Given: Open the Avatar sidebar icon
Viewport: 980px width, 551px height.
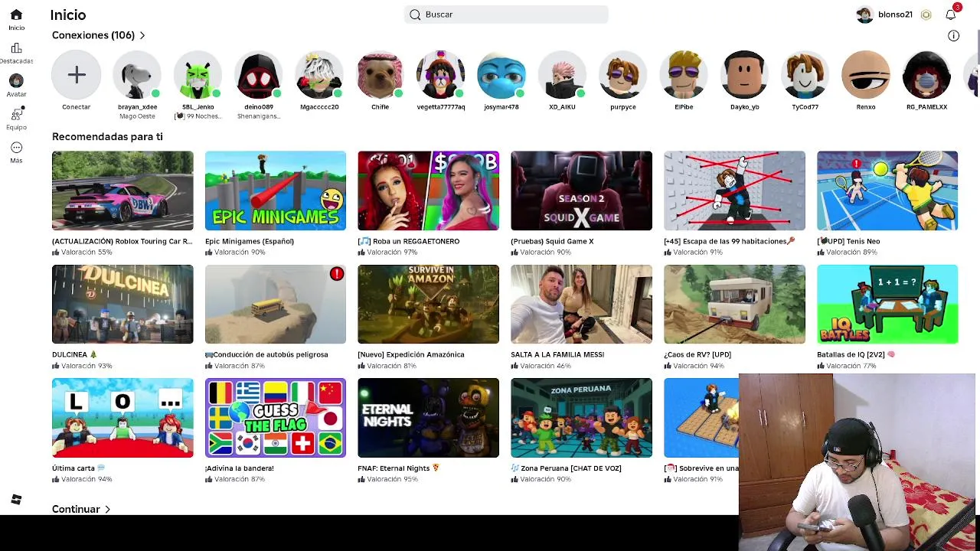Looking at the screenshot, I should tap(16, 80).
